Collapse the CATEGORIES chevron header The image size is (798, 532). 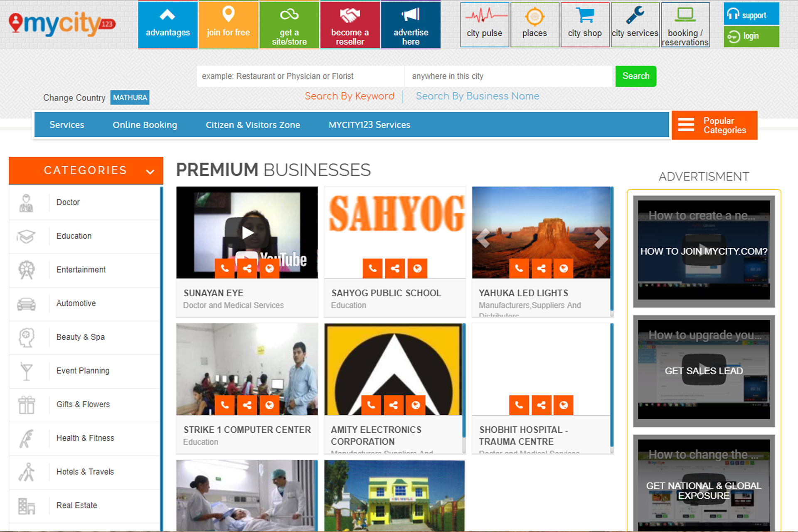tap(150, 171)
